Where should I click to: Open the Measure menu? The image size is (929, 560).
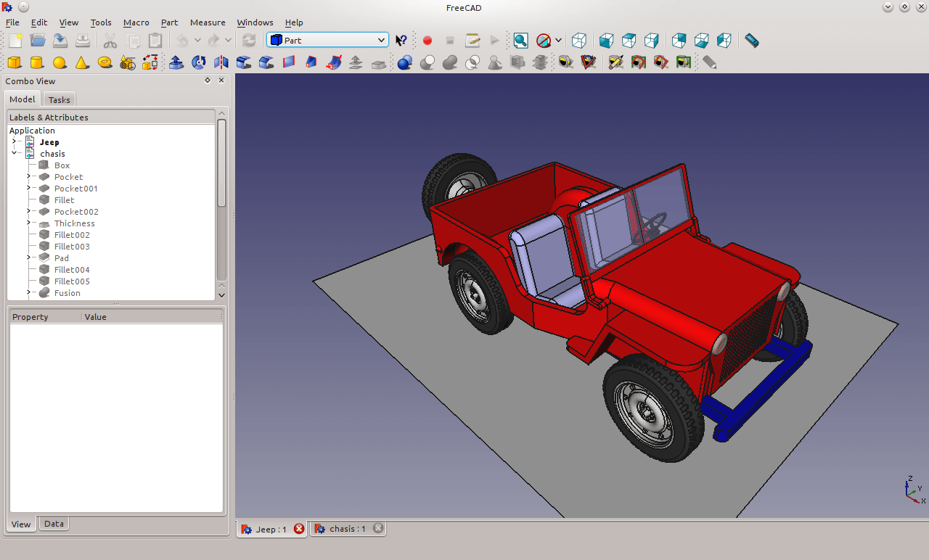(208, 22)
